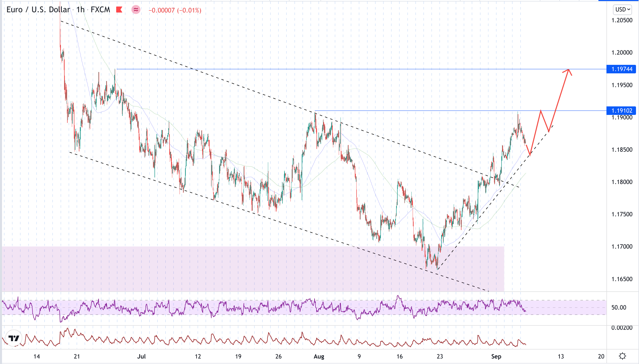This screenshot has height=364, width=639.
Task: Click the Sep label on the time axis
Action: pyautogui.click(x=496, y=356)
